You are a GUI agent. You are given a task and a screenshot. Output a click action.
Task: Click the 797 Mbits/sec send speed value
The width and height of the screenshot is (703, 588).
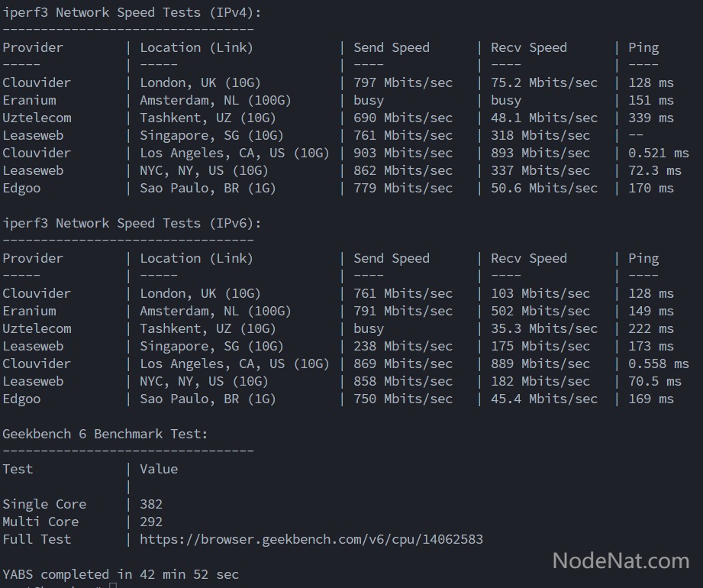tap(402, 82)
